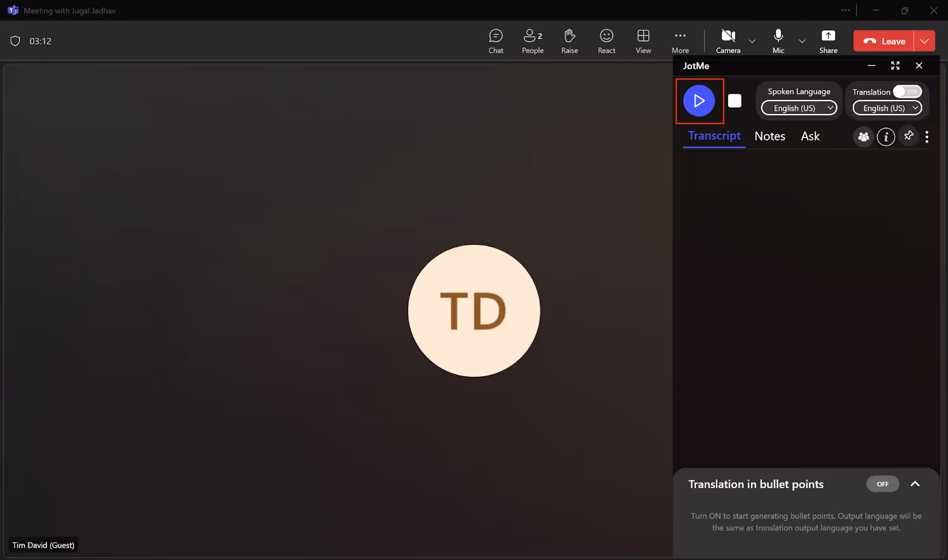Turn on Translation in bullet points

tap(882, 484)
